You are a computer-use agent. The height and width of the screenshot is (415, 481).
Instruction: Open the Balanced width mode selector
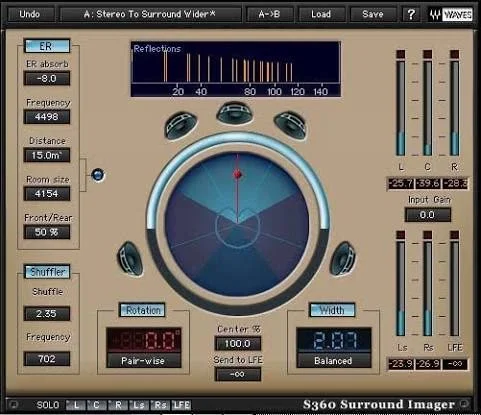[334, 361]
